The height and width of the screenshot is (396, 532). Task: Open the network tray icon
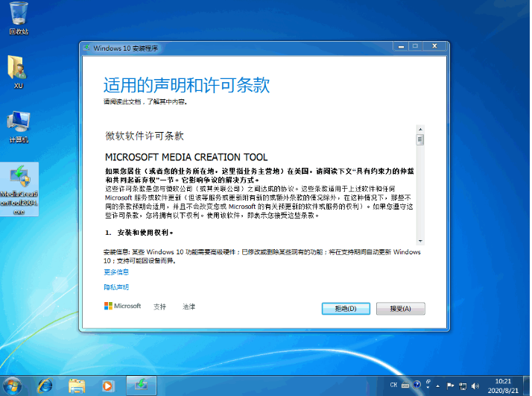click(x=462, y=385)
